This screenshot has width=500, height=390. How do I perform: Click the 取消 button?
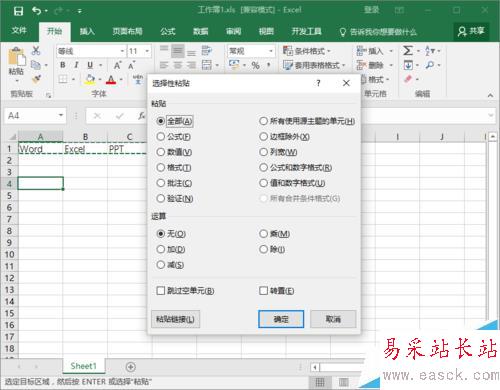[333, 319]
